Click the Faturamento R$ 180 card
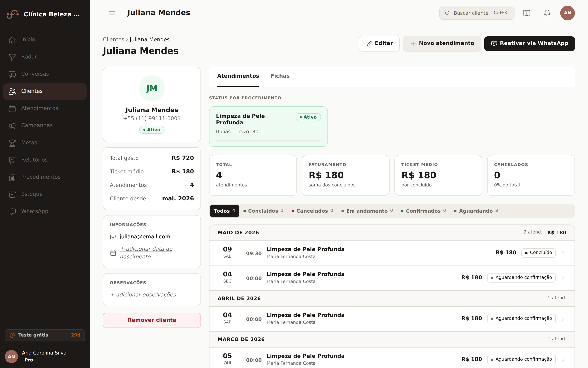 pos(345,175)
